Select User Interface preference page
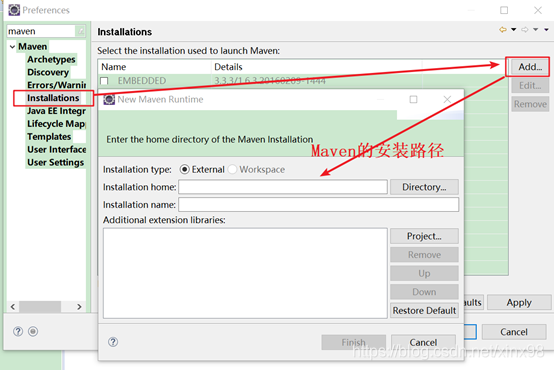 click(57, 149)
